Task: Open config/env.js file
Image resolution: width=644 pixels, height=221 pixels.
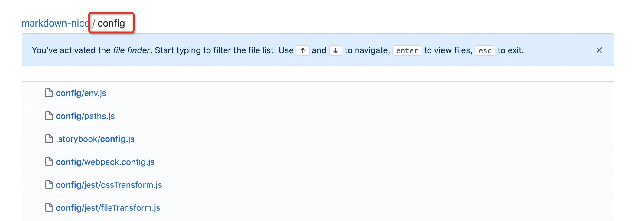Action: 81,93
